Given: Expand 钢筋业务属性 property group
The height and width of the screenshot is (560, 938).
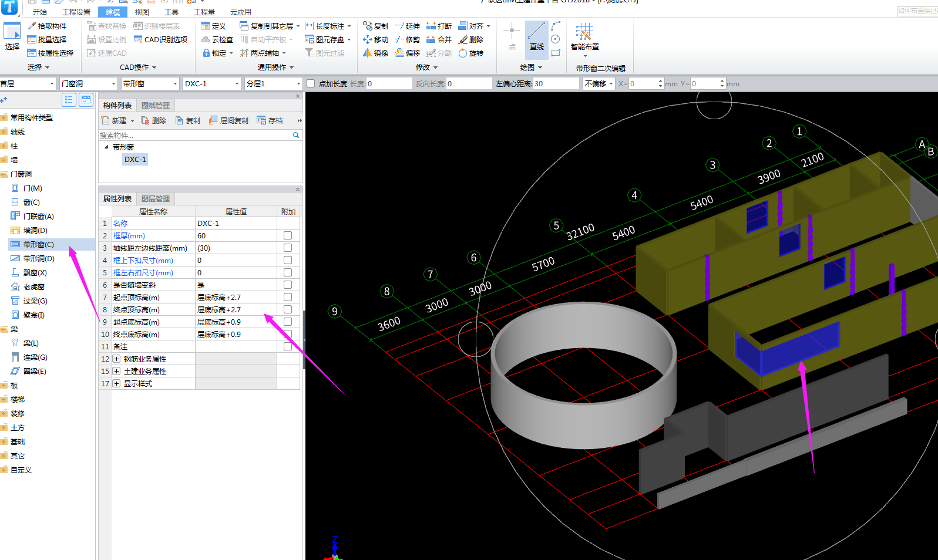Looking at the screenshot, I should (116, 359).
